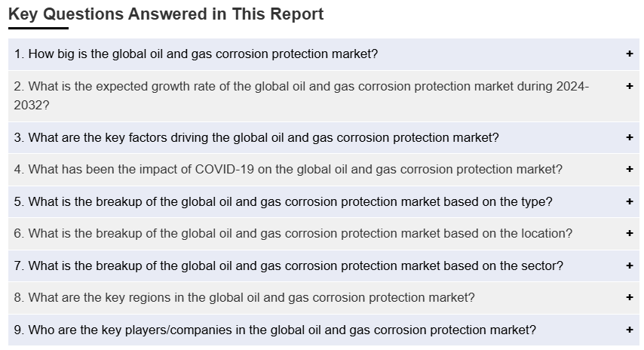Expand question 1 using its plus icon
644x350 pixels.
[x=629, y=54]
